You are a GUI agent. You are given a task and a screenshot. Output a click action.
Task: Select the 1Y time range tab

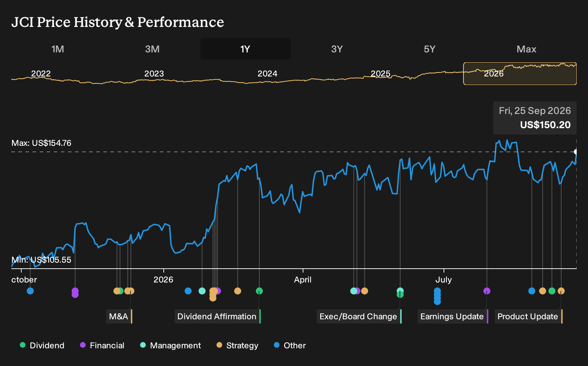(246, 49)
